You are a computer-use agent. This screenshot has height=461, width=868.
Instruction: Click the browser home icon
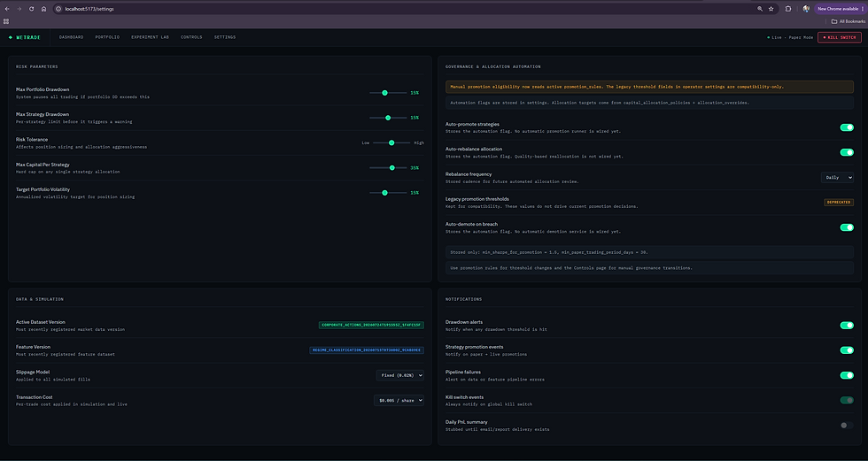point(43,9)
